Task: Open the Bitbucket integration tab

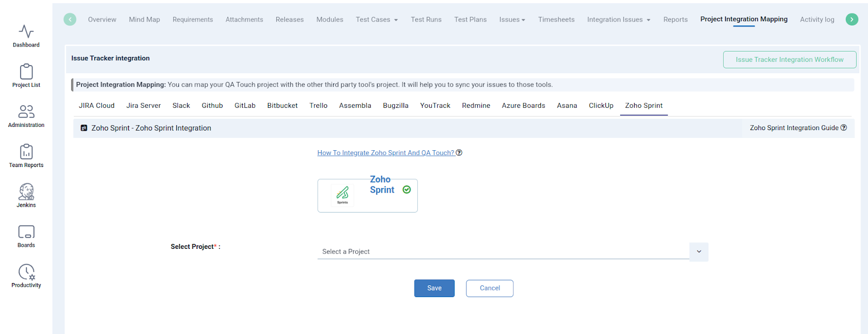Action: [x=282, y=106]
